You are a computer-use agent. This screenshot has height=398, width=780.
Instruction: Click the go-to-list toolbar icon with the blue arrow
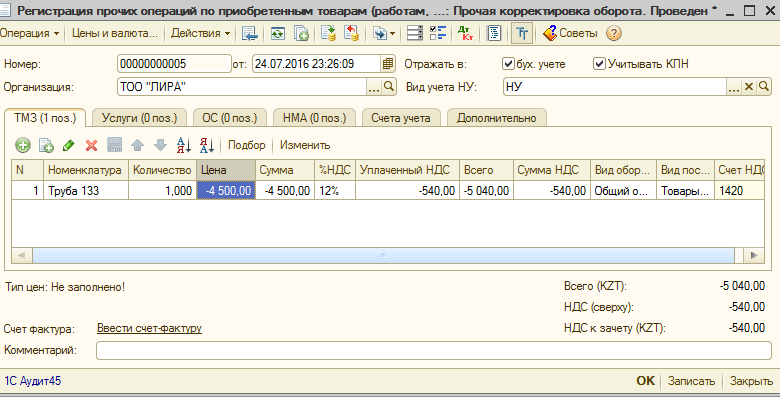click(250, 33)
